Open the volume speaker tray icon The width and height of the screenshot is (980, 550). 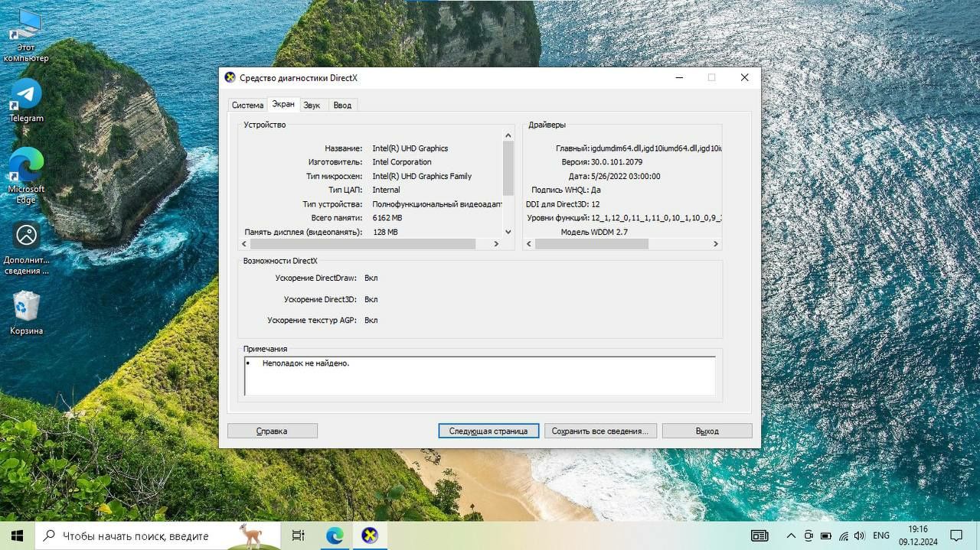pyautogui.click(x=859, y=535)
